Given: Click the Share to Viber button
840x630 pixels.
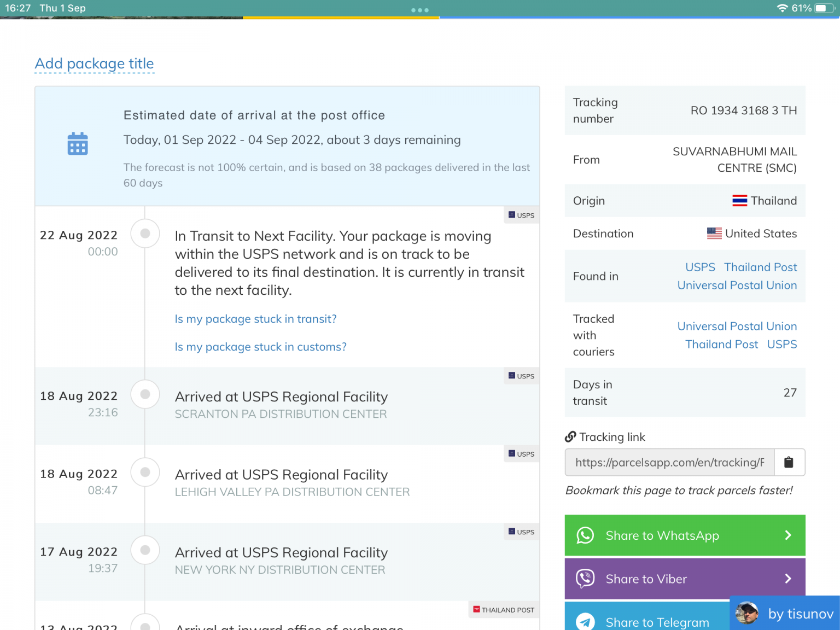Looking at the screenshot, I should pyautogui.click(x=685, y=579).
